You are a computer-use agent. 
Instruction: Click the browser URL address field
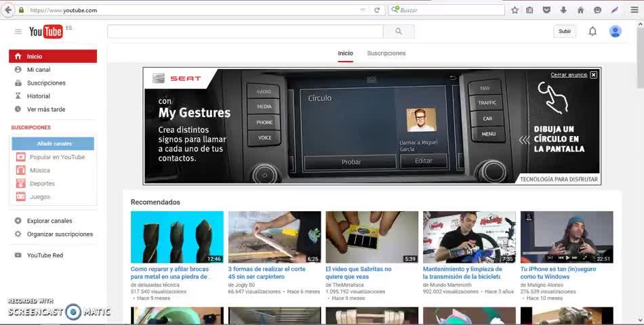coord(193,10)
